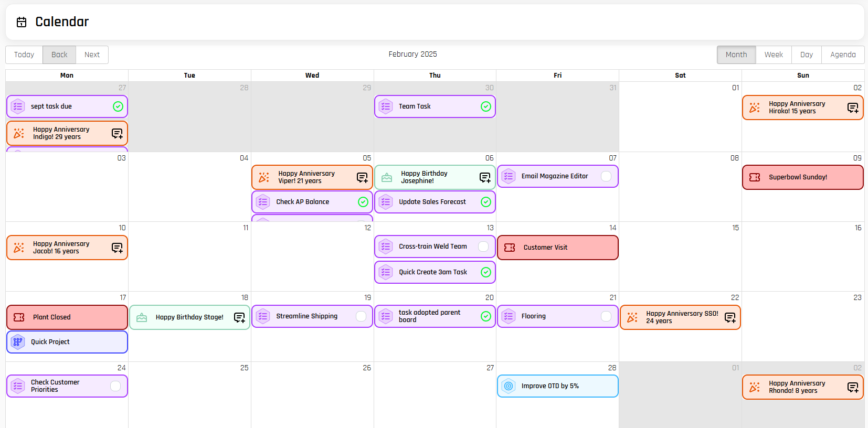Switch to Month view
The height and width of the screenshot is (428, 868).
(x=736, y=55)
